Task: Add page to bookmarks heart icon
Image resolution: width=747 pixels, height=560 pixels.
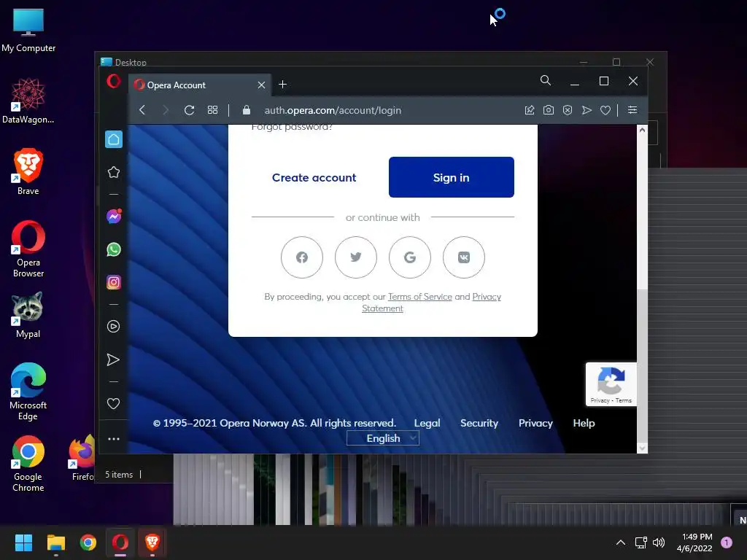Action: pos(605,110)
